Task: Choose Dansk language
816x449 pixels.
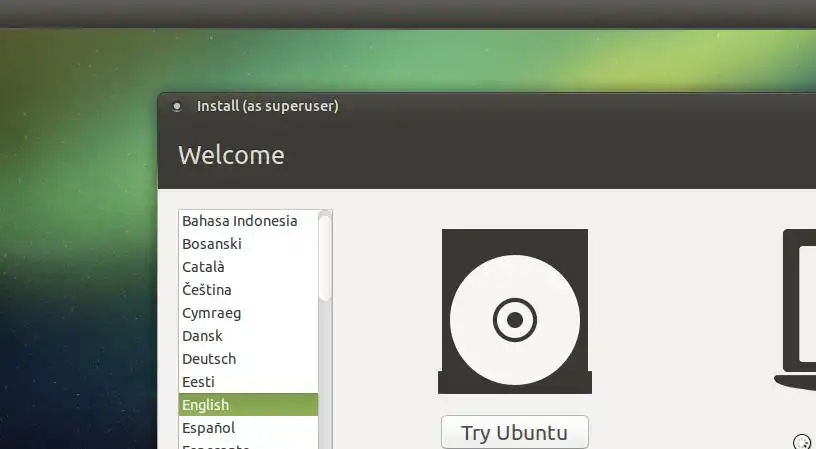Action: (248, 336)
